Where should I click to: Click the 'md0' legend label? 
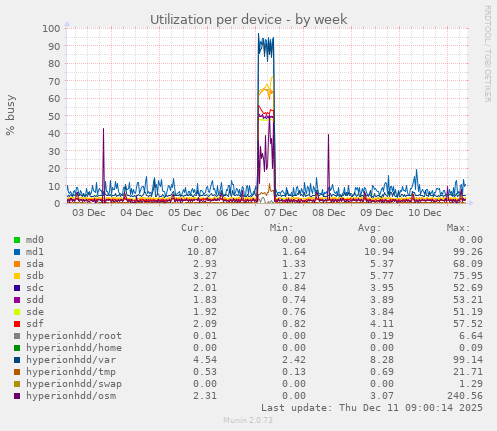(x=35, y=240)
